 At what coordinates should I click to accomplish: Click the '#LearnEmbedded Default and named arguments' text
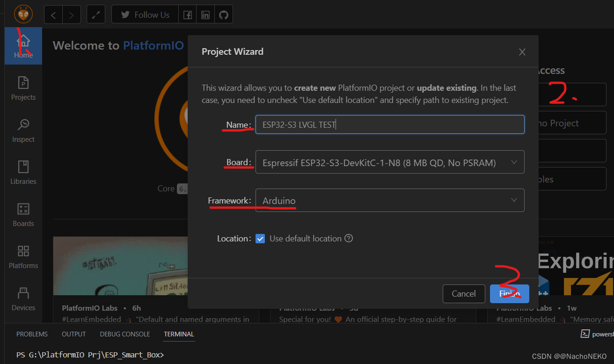tap(155, 319)
